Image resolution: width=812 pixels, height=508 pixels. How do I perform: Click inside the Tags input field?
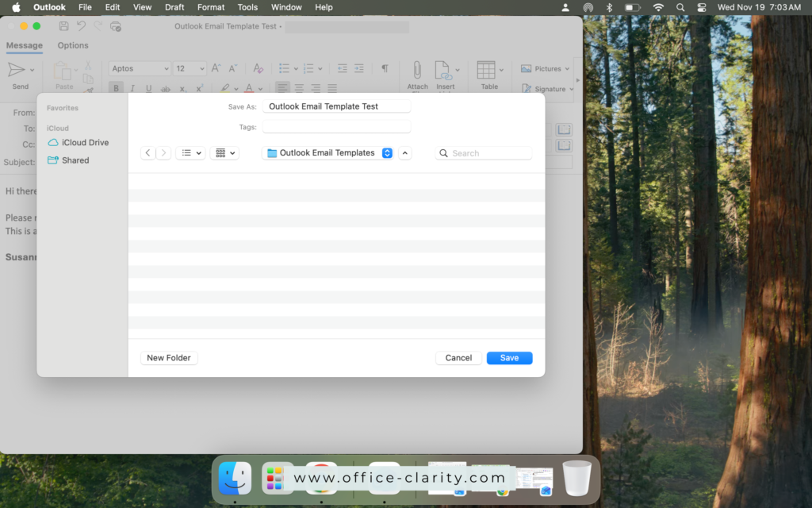point(336,125)
